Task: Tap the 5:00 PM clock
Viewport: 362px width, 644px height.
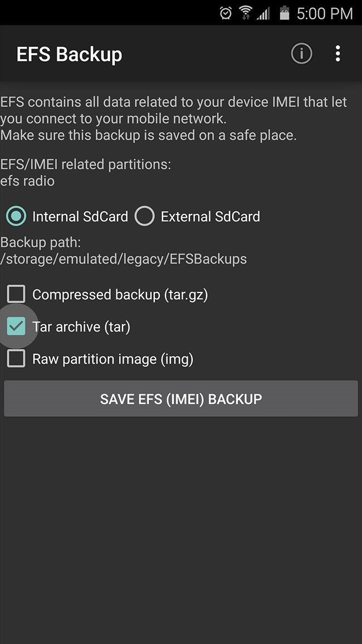Action: 325,13
